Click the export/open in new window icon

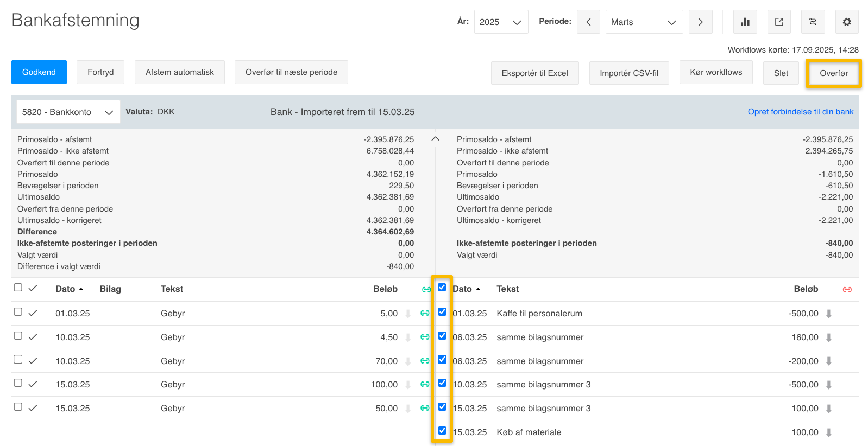(x=779, y=22)
